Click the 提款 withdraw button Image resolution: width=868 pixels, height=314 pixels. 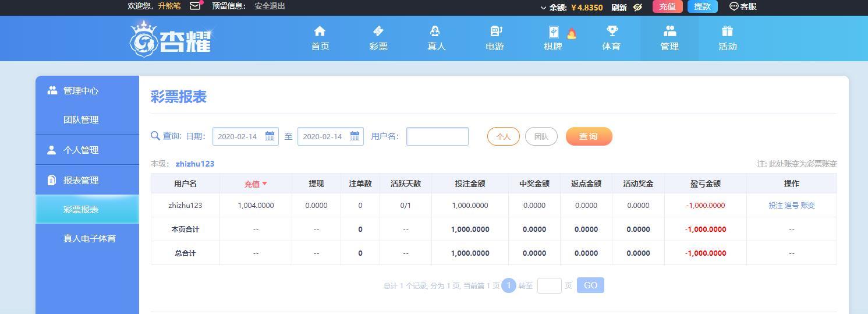point(703,6)
